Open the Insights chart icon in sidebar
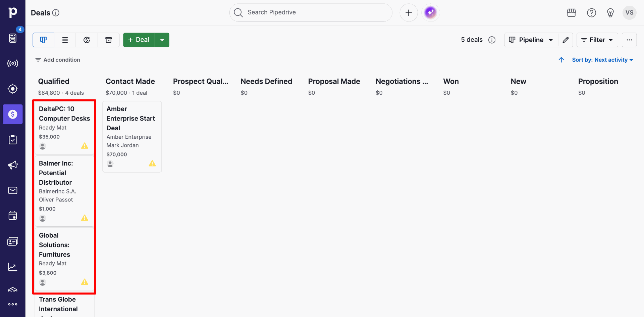This screenshot has width=644, height=317. pyautogui.click(x=13, y=267)
